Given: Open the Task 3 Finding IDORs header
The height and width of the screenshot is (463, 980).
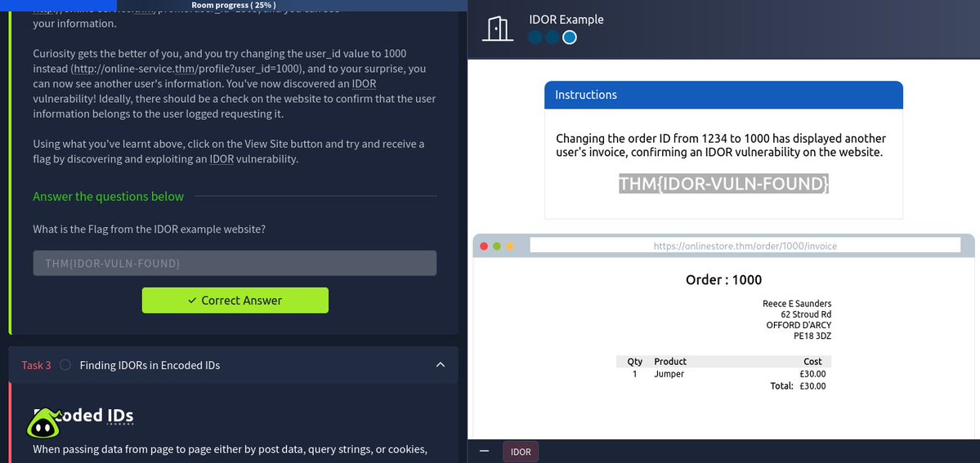Looking at the screenshot, I should click(234, 365).
